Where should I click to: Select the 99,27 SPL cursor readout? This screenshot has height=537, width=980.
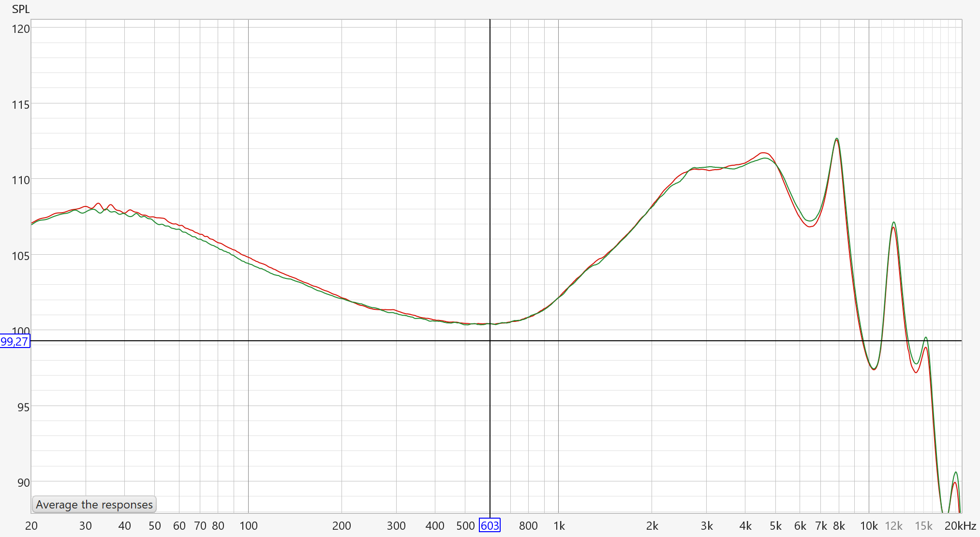click(15, 342)
